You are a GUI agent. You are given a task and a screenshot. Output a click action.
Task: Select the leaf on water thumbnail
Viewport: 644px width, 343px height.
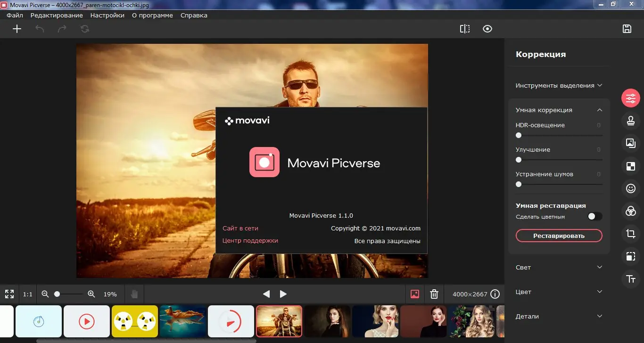pos(183,321)
